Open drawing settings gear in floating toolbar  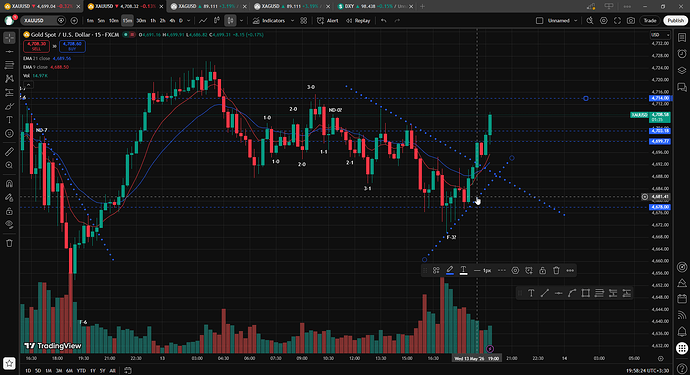(x=515, y=270)
